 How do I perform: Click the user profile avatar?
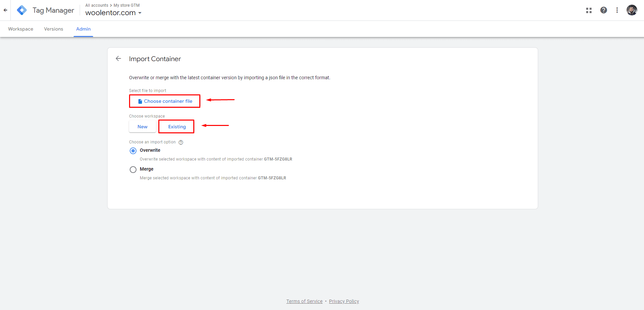[x=632, y=10]
